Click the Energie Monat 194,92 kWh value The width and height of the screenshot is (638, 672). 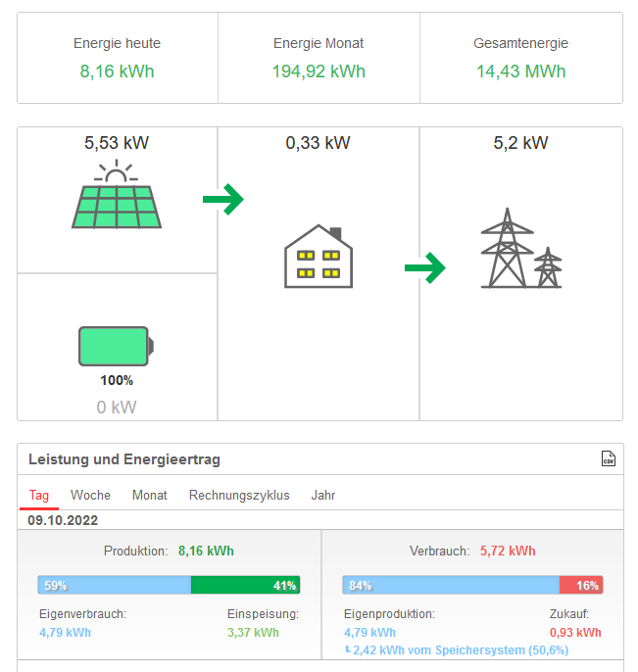click(319, 72)
